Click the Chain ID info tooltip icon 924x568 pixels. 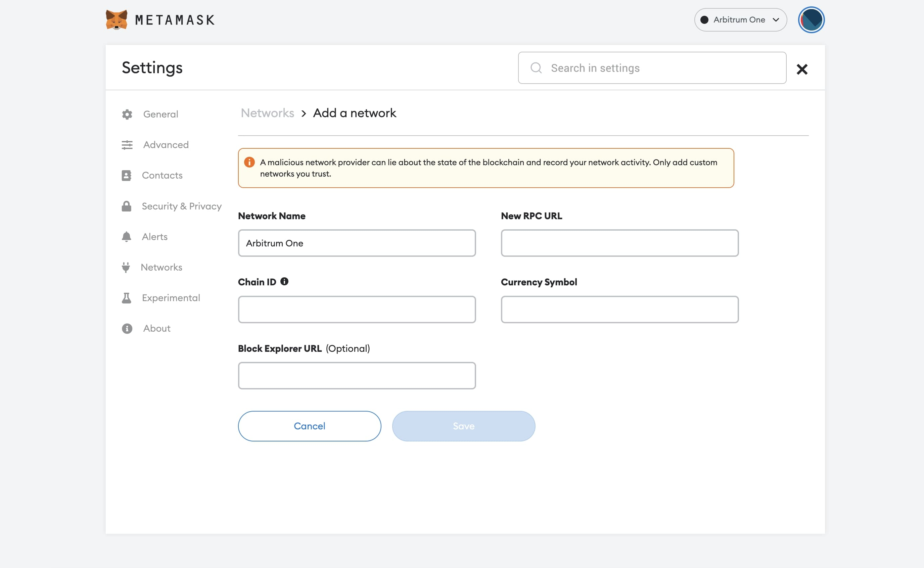click(x=284, y=281)
